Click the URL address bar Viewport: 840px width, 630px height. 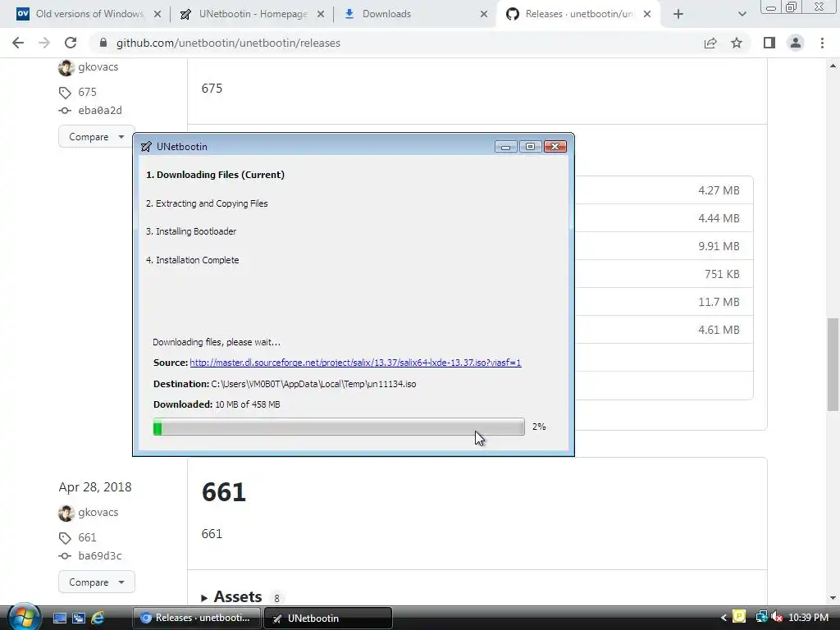click(x=396, y=43)
